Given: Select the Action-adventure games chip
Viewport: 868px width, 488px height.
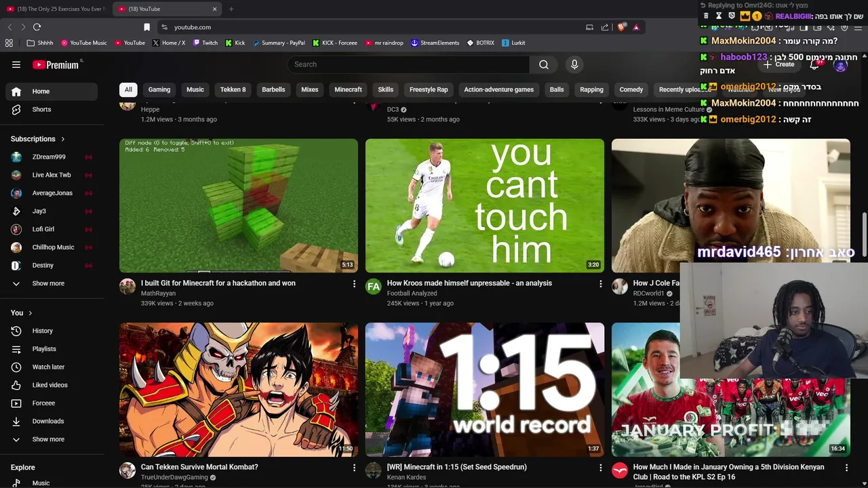Looking at the screenshot, I should 498,89.
